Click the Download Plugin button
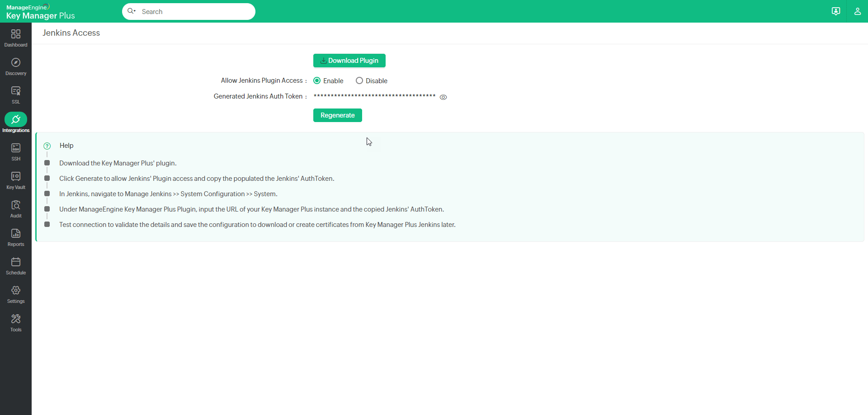868x415 pixels. point(349,60)
